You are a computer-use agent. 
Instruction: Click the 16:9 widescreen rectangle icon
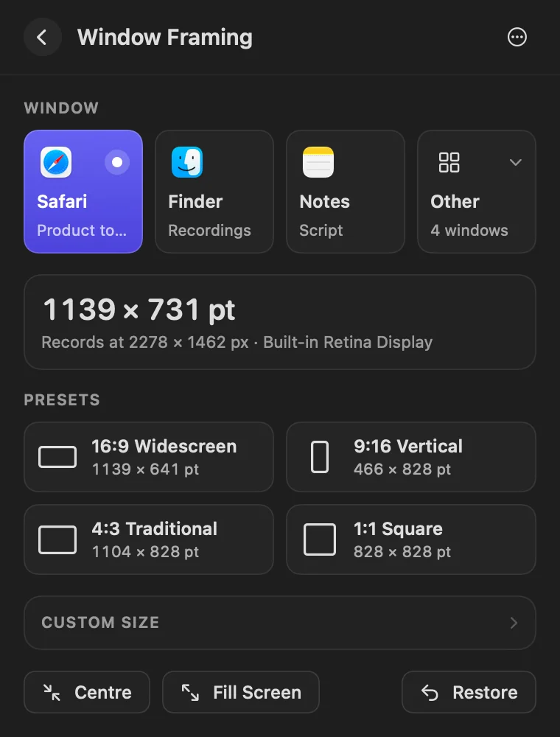57,457
